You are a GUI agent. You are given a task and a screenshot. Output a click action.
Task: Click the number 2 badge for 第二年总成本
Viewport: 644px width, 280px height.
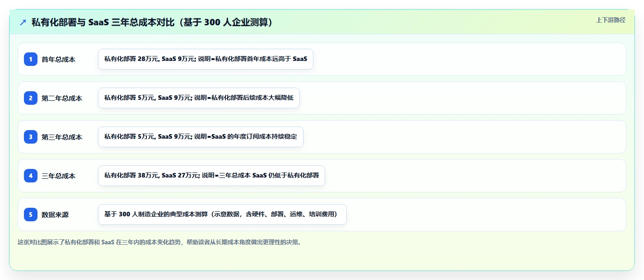click(x=31, y=98)
